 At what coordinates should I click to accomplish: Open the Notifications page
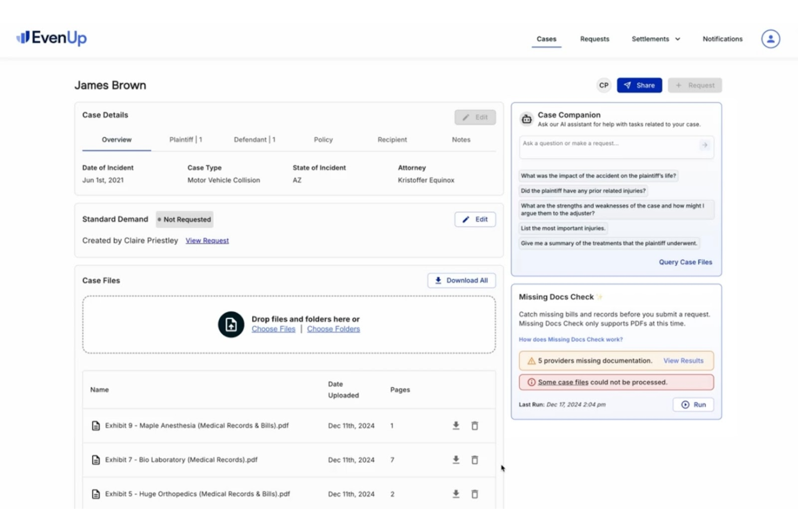click(x=723, y=39)
